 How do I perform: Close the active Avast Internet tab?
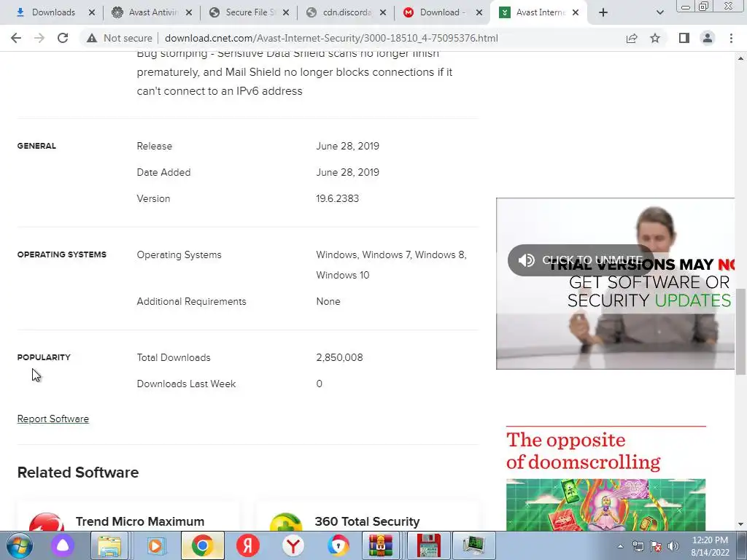(x=576, y=12)
